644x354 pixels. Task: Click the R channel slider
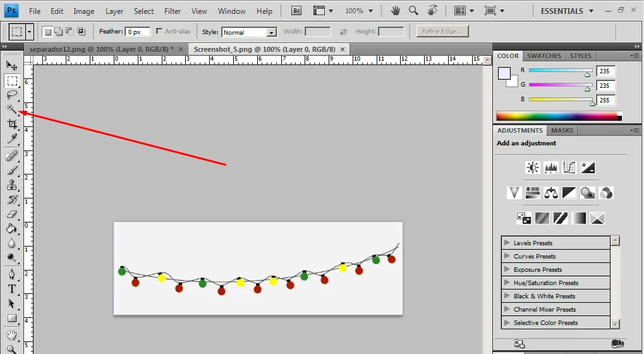click(561, 71)
